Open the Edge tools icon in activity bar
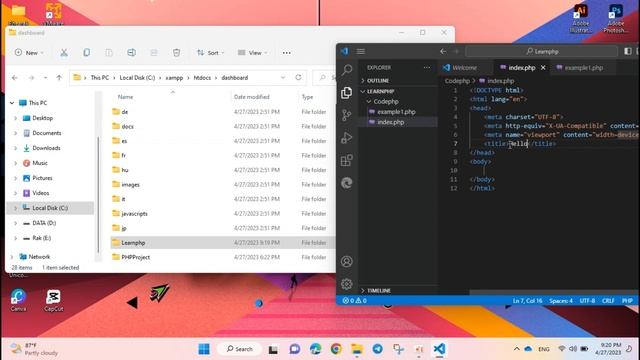This screenshot has height=360, width=640. 347,183
